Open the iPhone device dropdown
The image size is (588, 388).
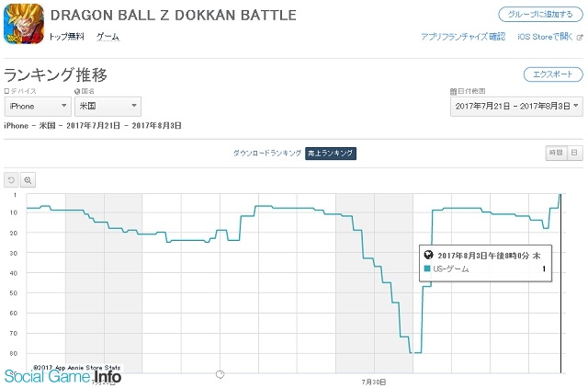(38, 106)
